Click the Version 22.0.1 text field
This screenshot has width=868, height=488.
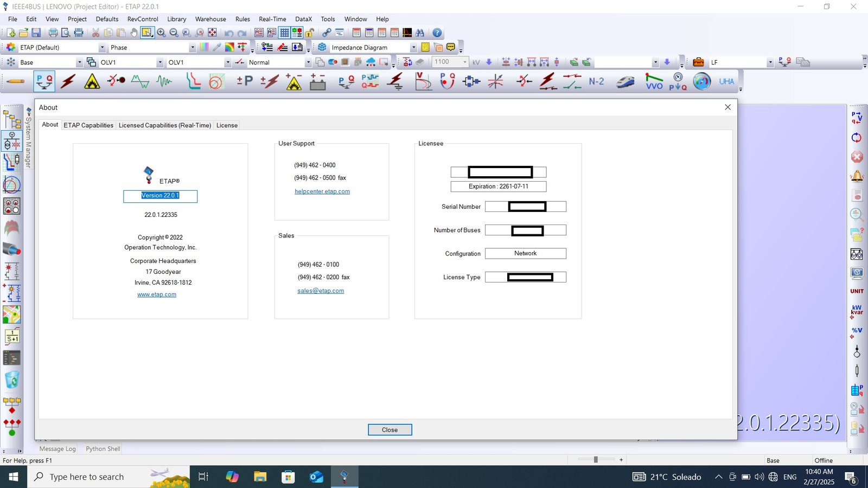(160, 196)
